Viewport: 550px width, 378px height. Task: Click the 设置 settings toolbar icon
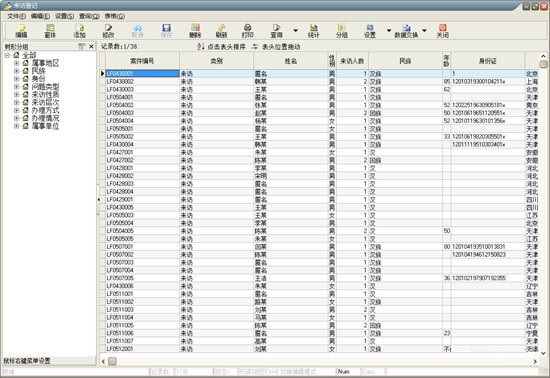(x=370, y=31)
